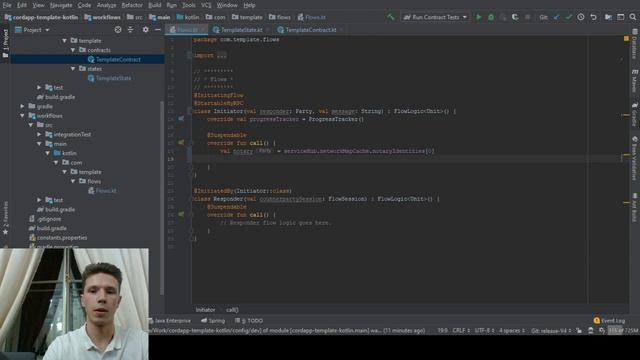Open the Bean Validation tool window
640x360 pixels.
pos(635,158)
